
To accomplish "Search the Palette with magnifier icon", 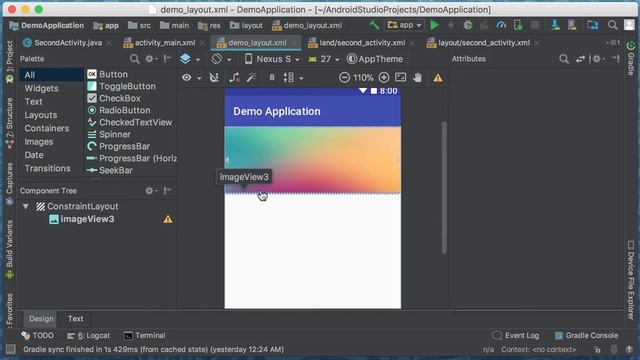I will coord(134,59).
